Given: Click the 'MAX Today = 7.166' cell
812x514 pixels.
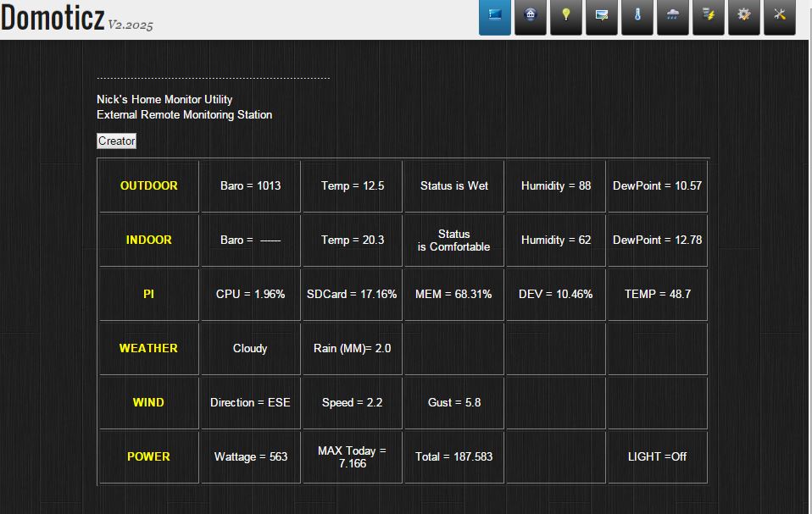Looking at the screenshot, I should pyautogui.click(x=353, y=457).
